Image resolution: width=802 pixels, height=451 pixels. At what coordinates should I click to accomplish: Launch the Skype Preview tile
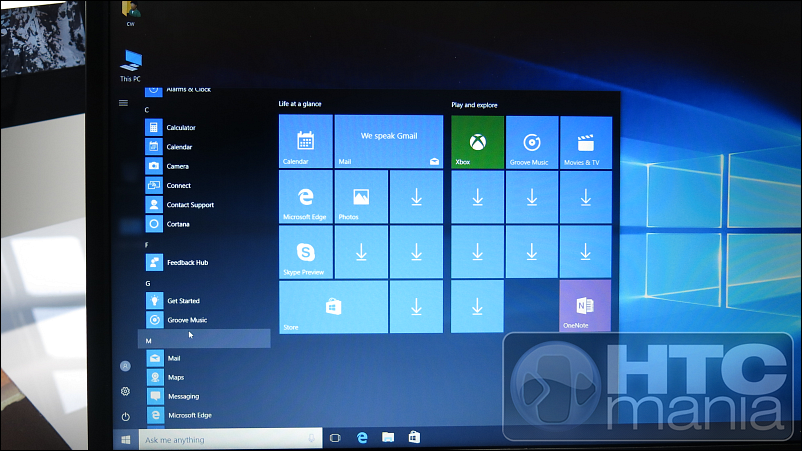[x=306, y=252]
